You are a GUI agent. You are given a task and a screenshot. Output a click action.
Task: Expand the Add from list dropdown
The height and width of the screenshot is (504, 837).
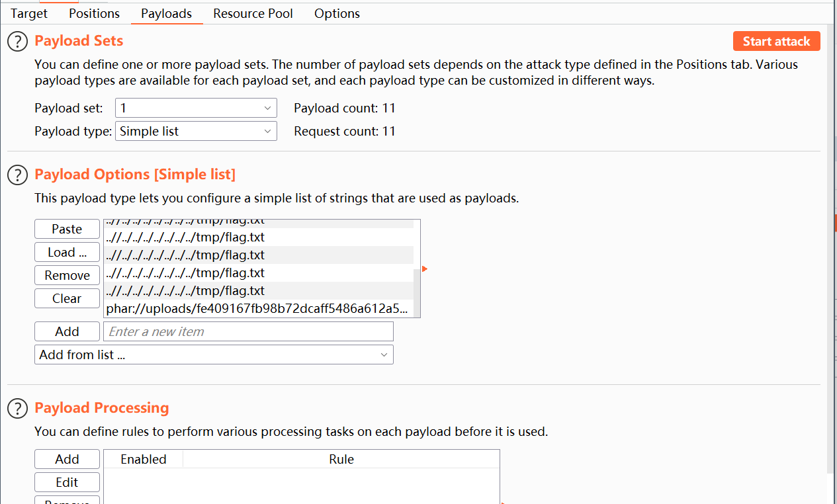click(214, 355)
